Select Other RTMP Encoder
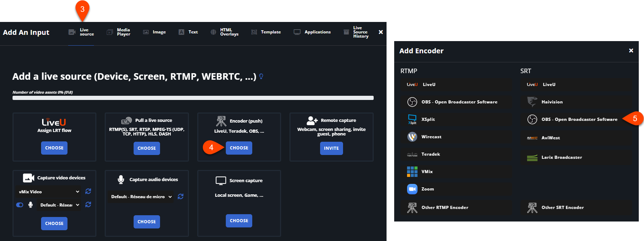Screen dimensions: 644x241 click(x=456, y=208)
